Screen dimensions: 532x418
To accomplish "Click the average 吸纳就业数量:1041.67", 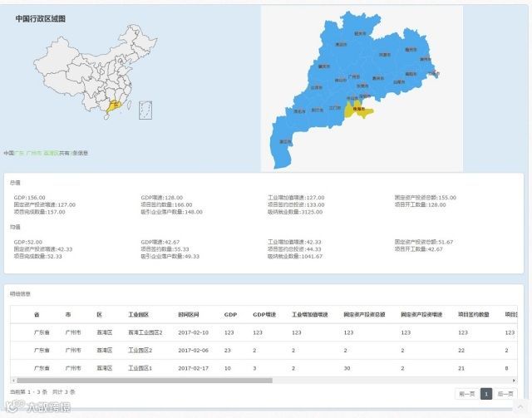I will point(295,256).
